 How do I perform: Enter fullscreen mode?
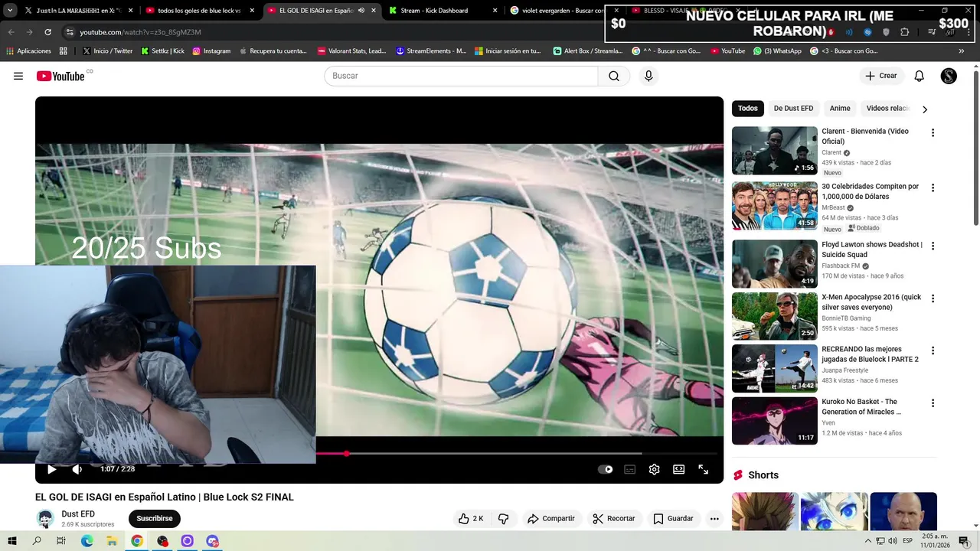[x=703, y=469]
